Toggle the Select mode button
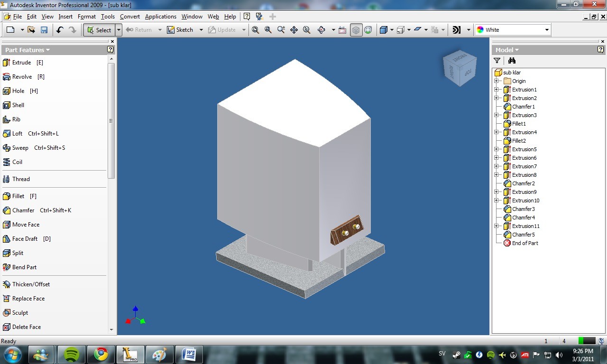 [x=99, y=30]
